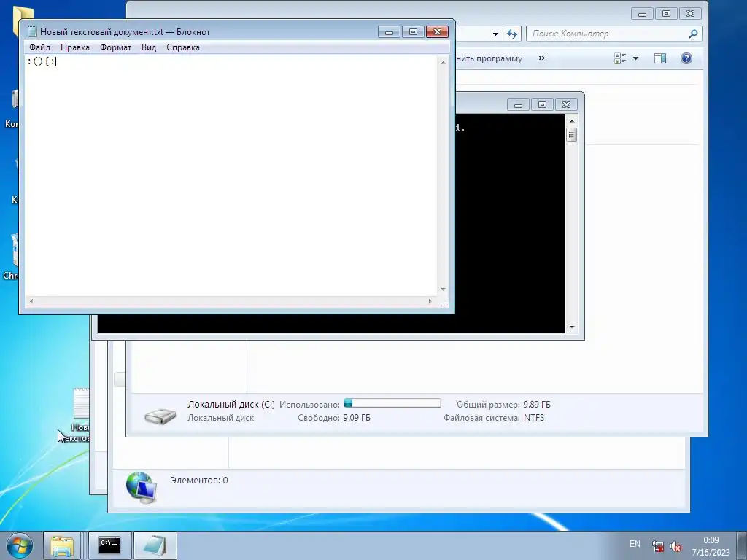This screenshot has height=560, width=747.
Task: Click Notepad vertical scrollbar up arrow
Action: click(x=443, y=63)
